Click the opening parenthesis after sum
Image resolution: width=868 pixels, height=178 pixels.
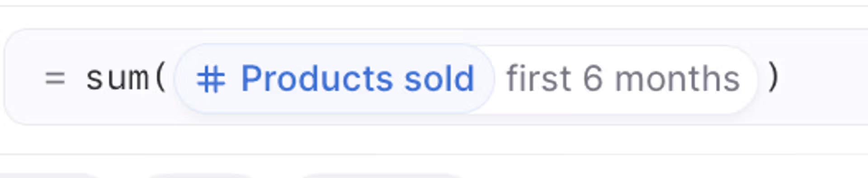click(x=160, y=78)
